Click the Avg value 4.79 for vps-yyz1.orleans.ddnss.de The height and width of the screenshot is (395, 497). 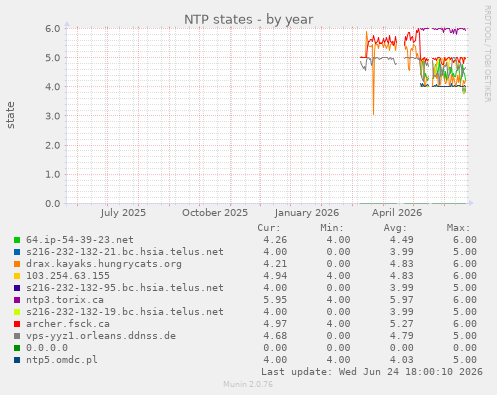(x=402, y=336)
